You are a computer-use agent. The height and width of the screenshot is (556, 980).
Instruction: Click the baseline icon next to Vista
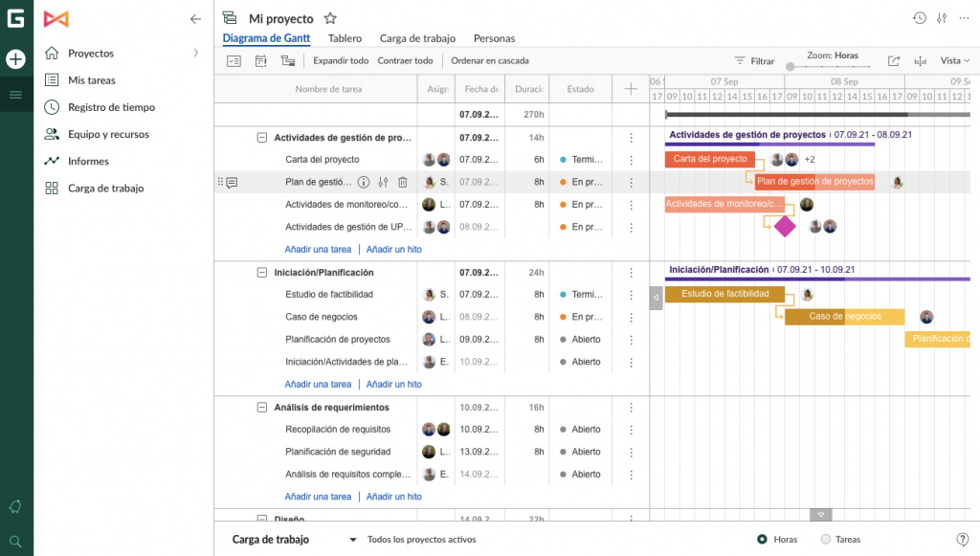coord(921,59)
